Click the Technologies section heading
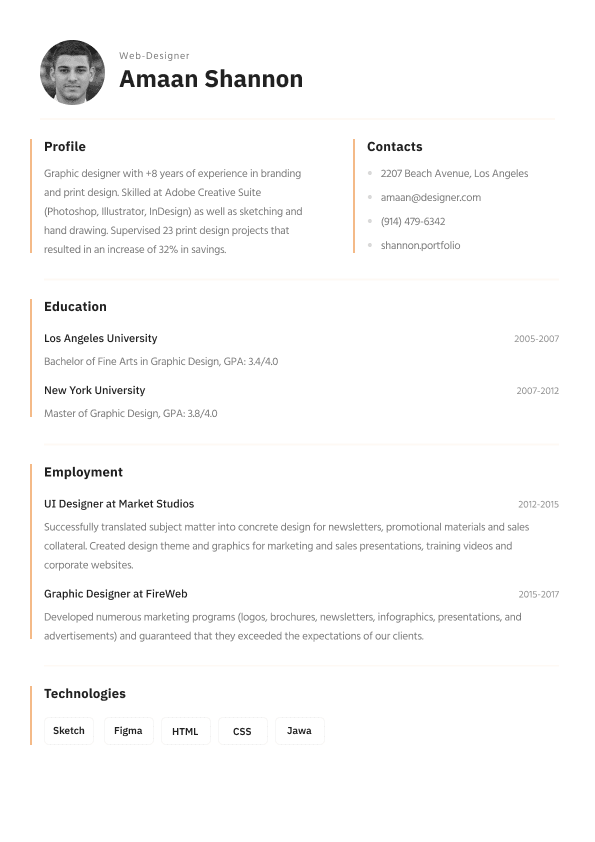Viewport: 595px width, 842px height. tap(85, 693)
